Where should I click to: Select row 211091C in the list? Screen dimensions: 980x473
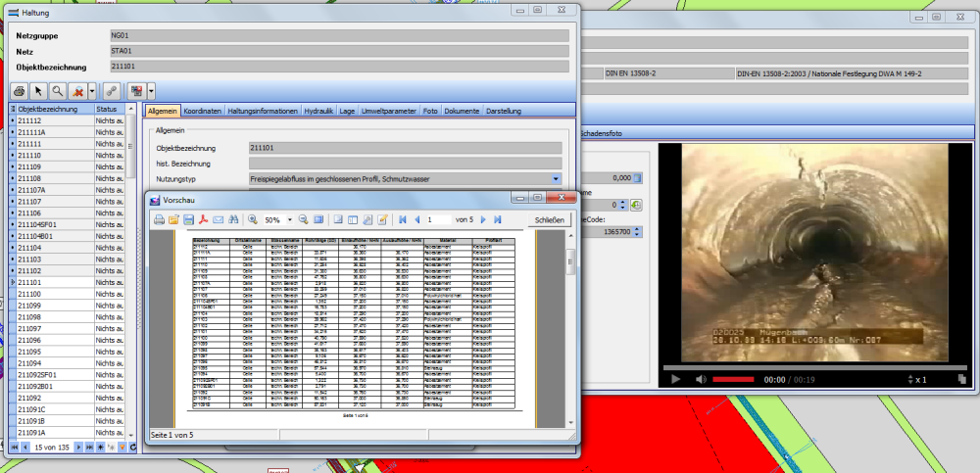68,409
